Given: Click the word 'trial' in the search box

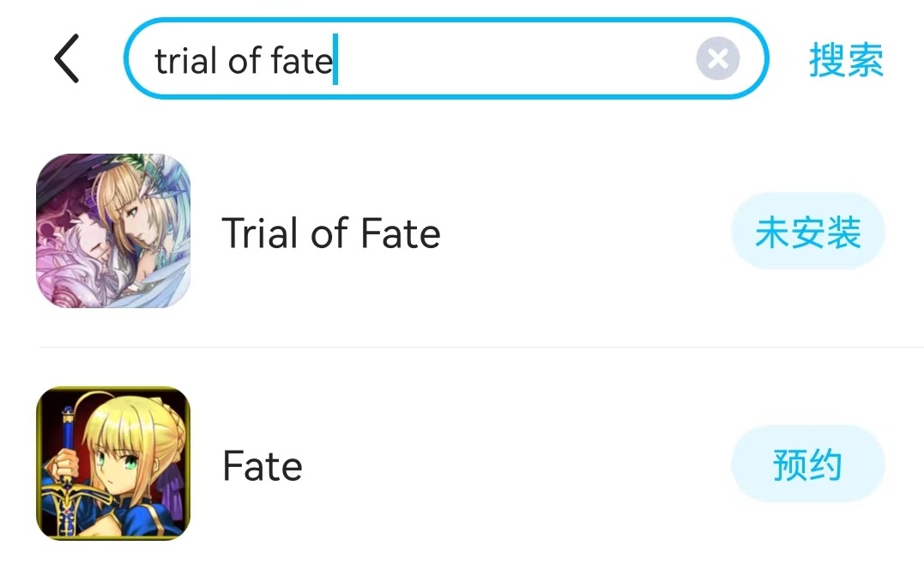Looking at the screenshot, I should 185,60.
